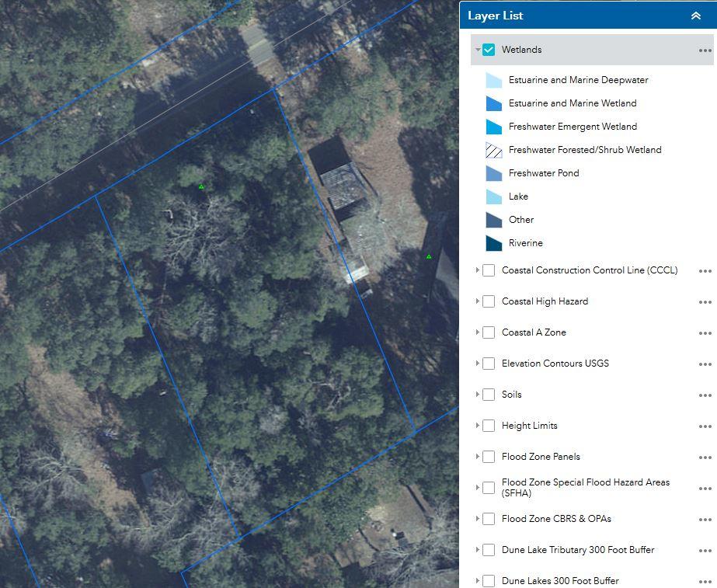The height and width of the screenshot is (588, 717).
Task: Expand the Elevation Contours USGS layer
Action: tap(476, 364)
